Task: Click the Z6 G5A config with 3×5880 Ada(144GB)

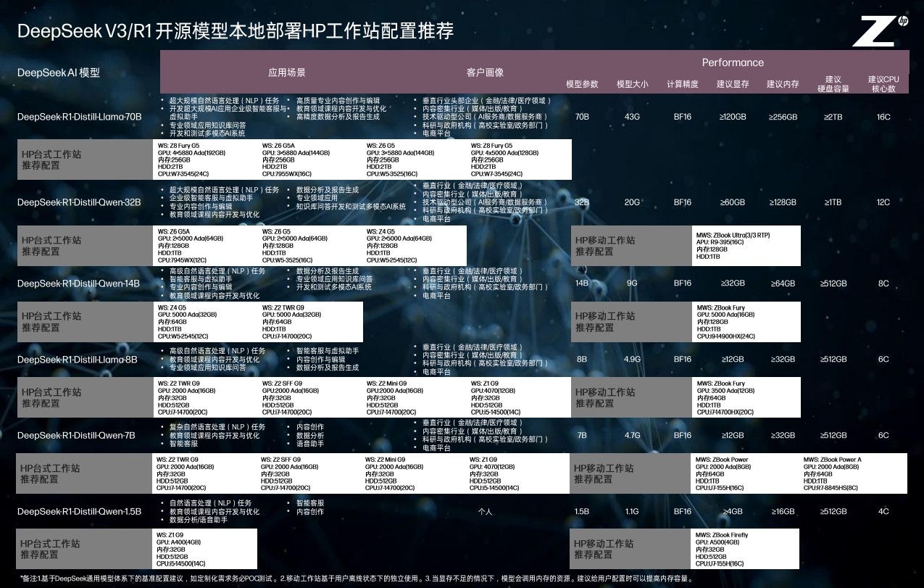Action: point(296,160)
